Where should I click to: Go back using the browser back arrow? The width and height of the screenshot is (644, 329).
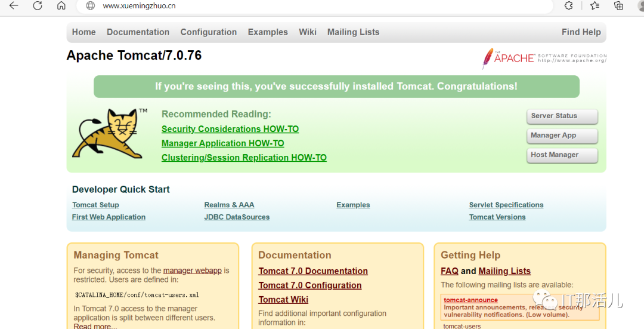point(14,5)
